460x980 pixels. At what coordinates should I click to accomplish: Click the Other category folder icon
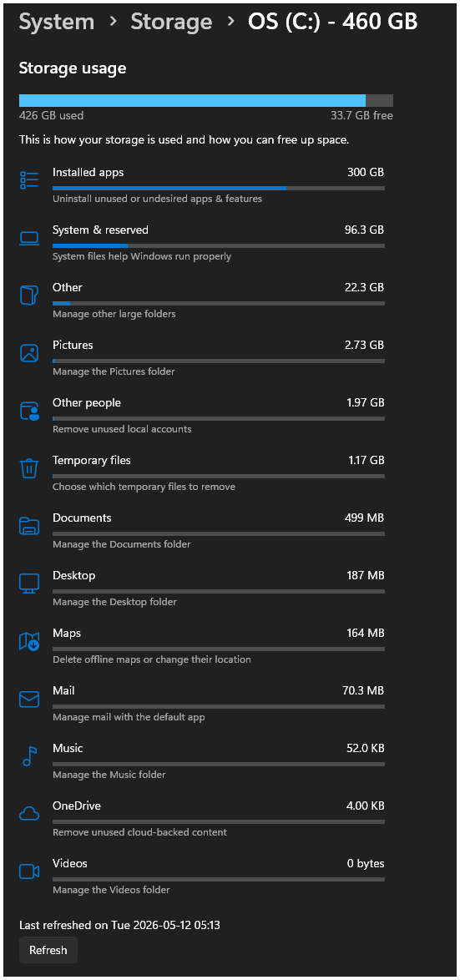[29, 295]
